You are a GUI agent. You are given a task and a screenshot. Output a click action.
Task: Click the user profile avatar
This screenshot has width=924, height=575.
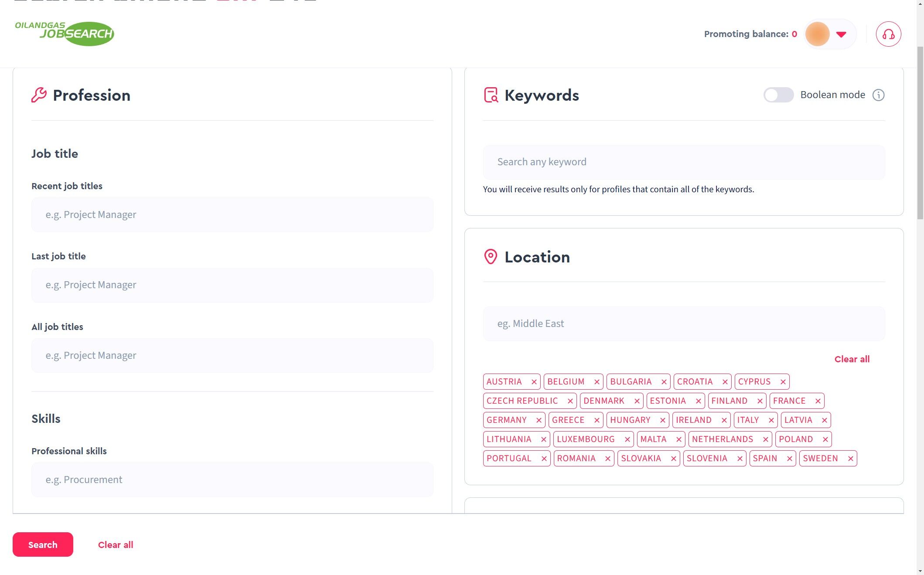coord(817,34)
